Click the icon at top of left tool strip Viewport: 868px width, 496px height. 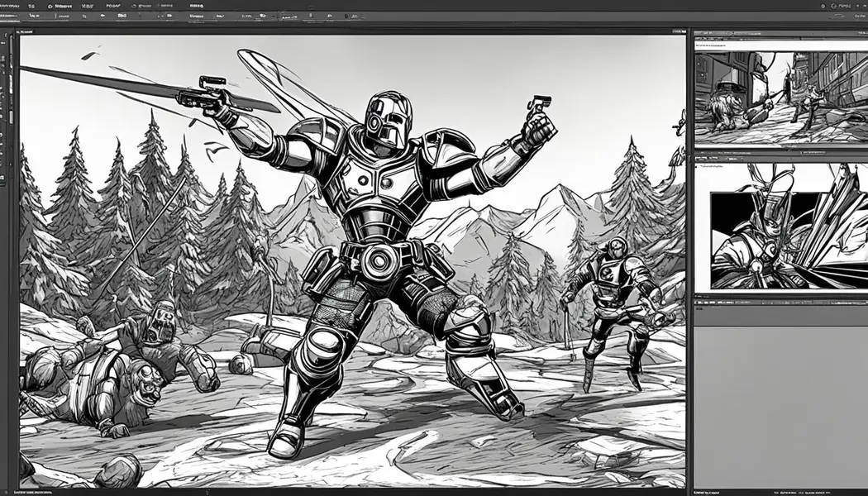pyautogui.click(x=7, y=39)
